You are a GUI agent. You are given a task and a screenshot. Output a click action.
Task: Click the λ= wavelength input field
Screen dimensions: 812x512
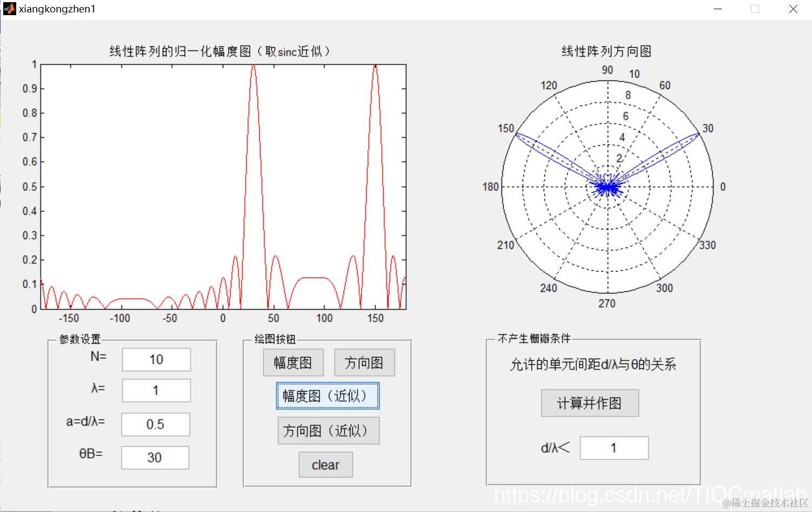[156, 390]
